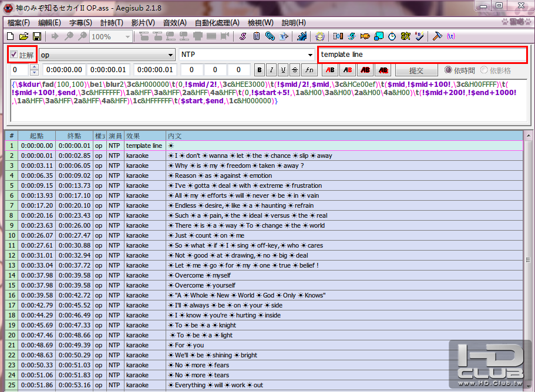This screenshot has height=392, width=535.
Task: Pick the primary color first AB button
Action: tap(330, 70)
